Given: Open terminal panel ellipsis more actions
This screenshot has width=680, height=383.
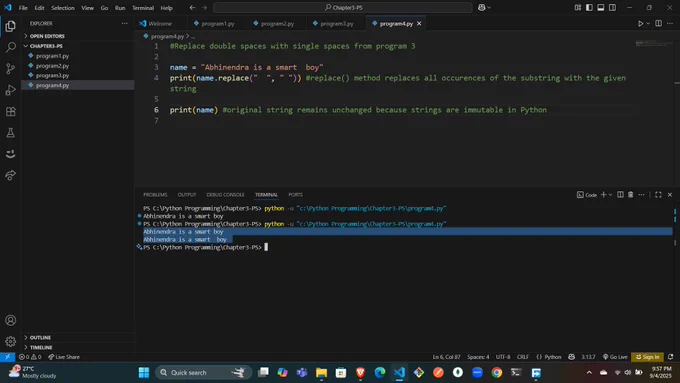Looking at the screenshot, I should (641, 195).
